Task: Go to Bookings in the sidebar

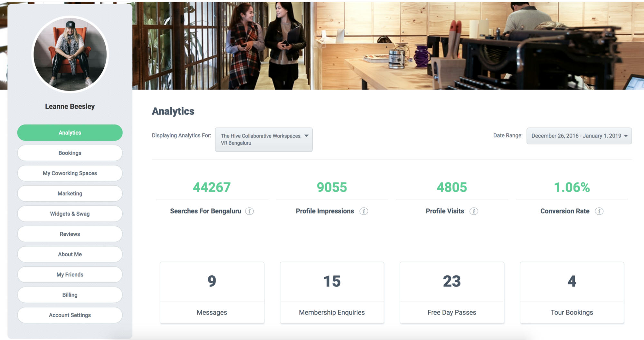Action: coord(70,153)
